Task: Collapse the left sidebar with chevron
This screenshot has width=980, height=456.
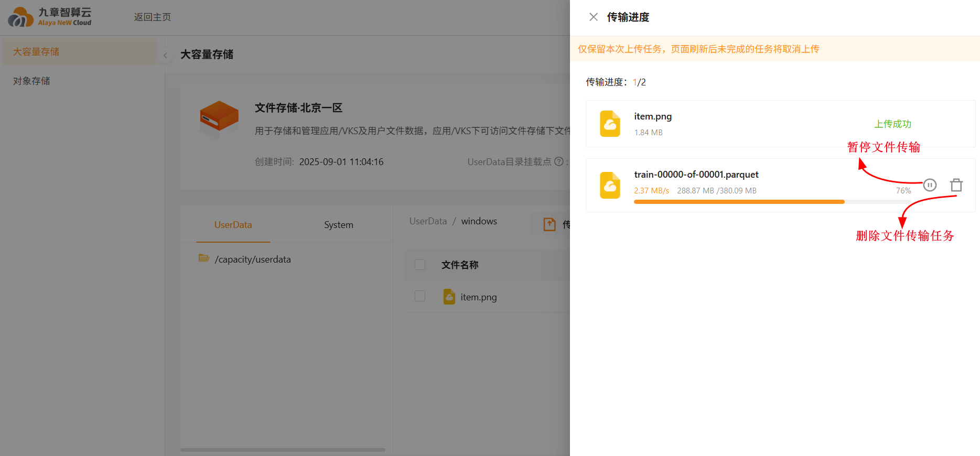Action: point(165,55)
